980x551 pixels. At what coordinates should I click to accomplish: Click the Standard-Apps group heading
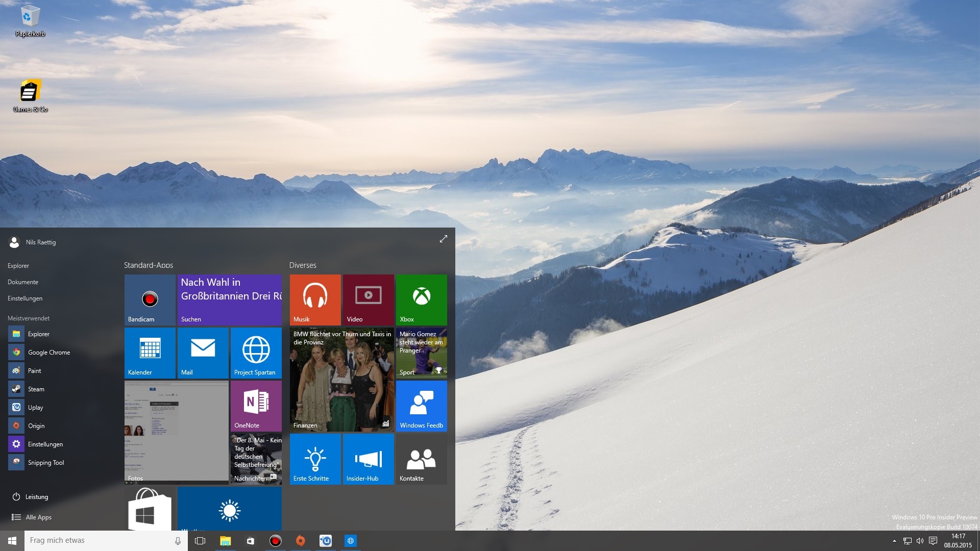(149, 265)
